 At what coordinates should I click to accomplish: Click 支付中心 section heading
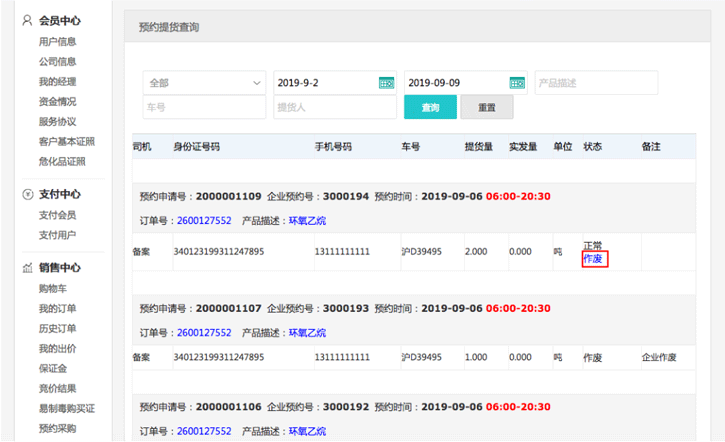coord(60,194)
